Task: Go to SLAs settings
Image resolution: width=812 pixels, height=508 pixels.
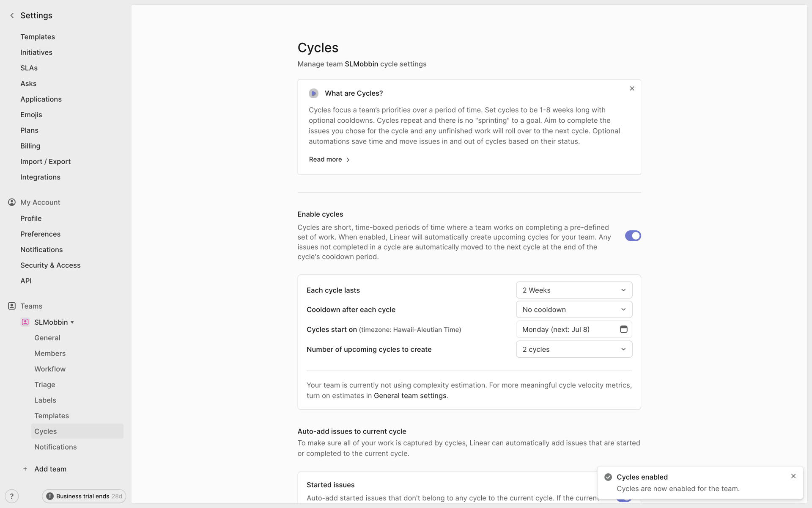Action: pos(29,68)
